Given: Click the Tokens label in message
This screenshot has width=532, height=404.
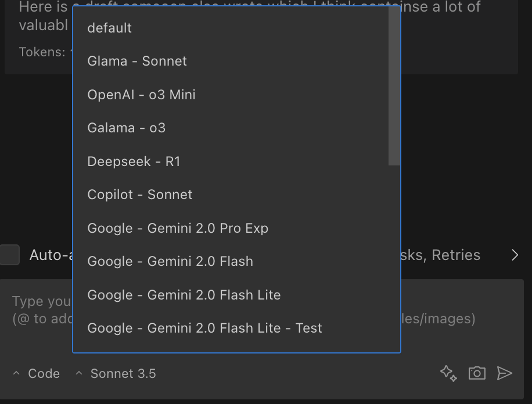Looking at the screenshot, I should [x=41, y=52].
